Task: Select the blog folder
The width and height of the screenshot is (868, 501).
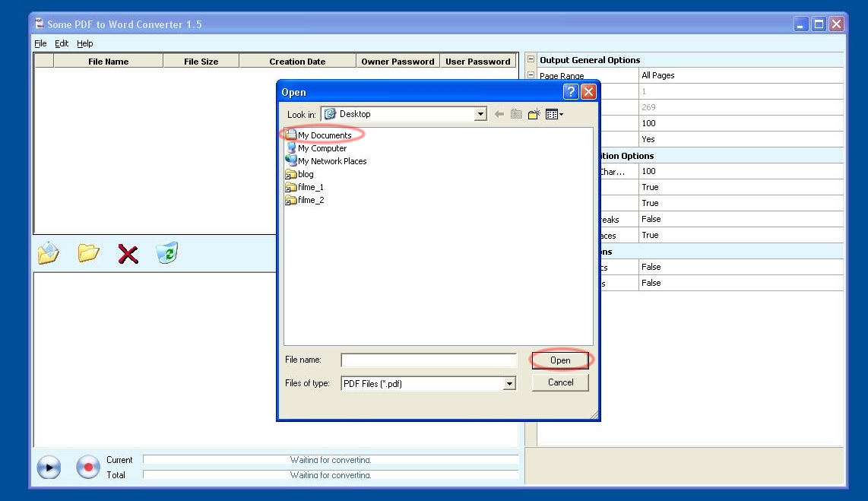Action: [299, 174]
